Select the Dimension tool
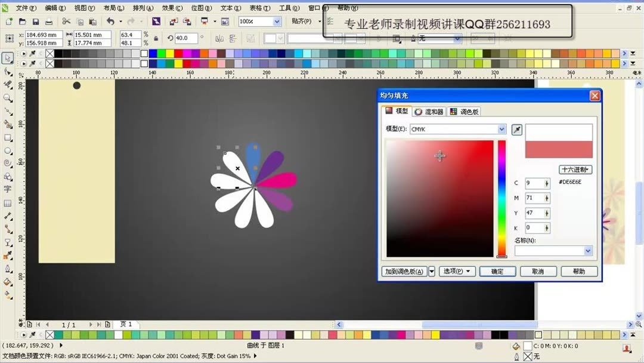 (x=8, y=216)
